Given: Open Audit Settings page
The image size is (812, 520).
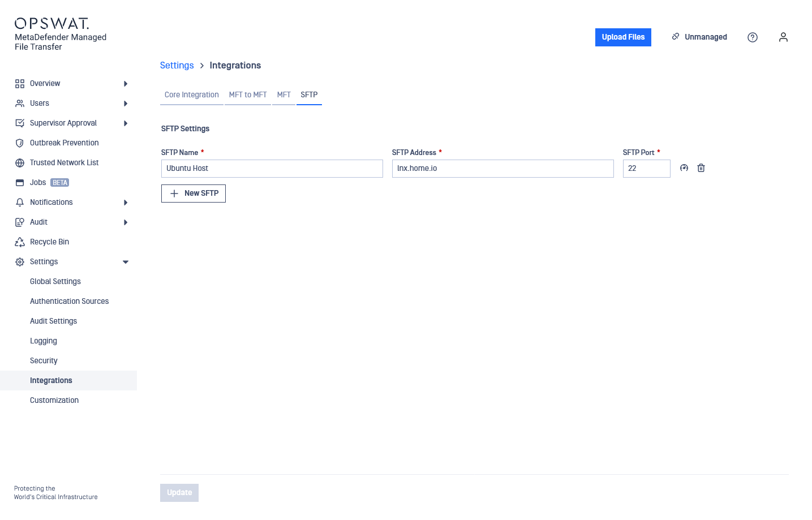Looking at the screenshot, I should [54, 321].
